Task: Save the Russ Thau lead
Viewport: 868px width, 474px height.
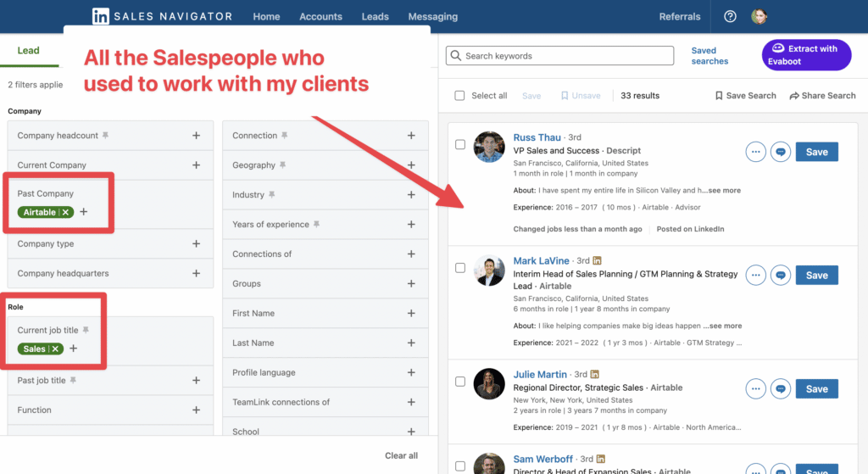Action: point(817,152)
